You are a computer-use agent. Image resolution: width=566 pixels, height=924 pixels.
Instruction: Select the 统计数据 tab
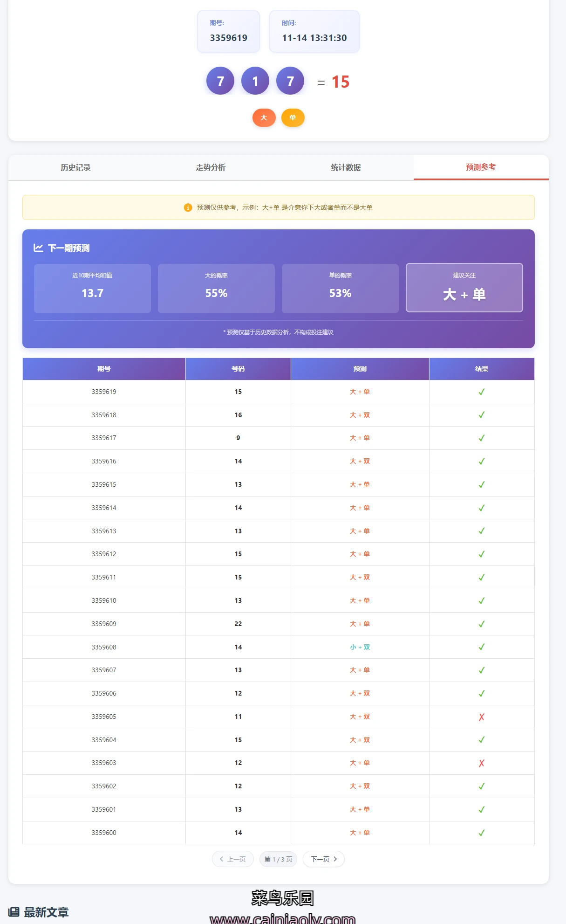pos(346,167)
